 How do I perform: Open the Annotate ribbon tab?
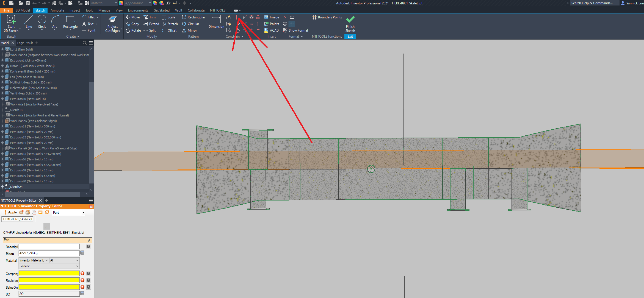point(57,10)
